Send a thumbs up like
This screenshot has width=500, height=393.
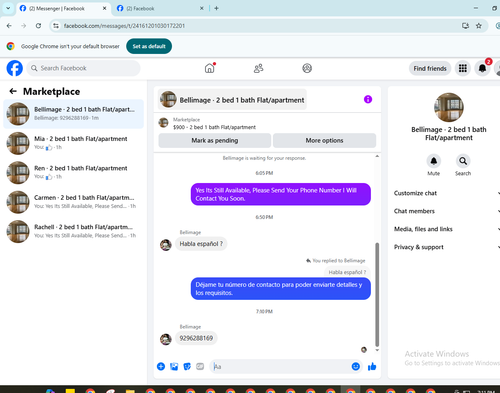(372, 367)
